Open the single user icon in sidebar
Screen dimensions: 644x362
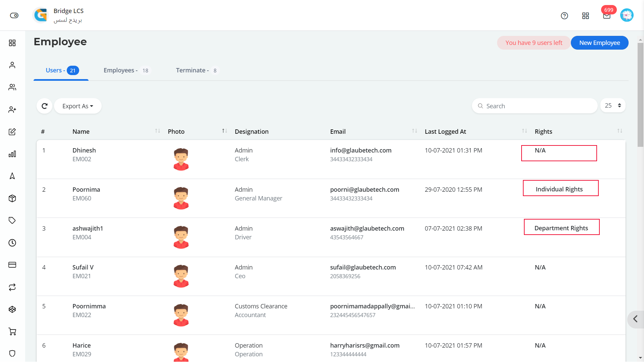[x=12, y=65]
